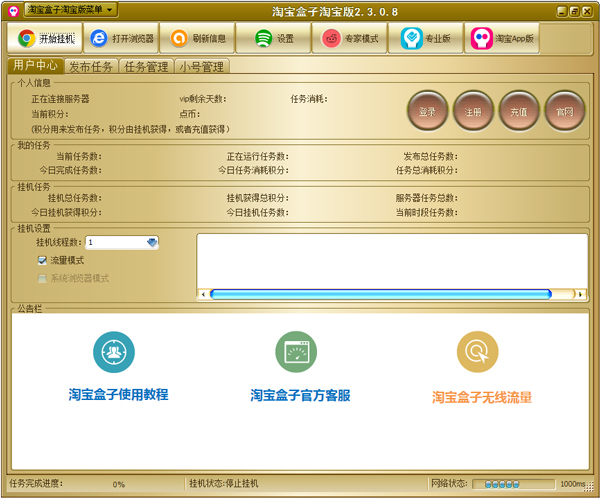The height and width of the screenshot is (498, 600).
Task: Click the 服务器任务总数 label
Action: [x=426, y=198]
